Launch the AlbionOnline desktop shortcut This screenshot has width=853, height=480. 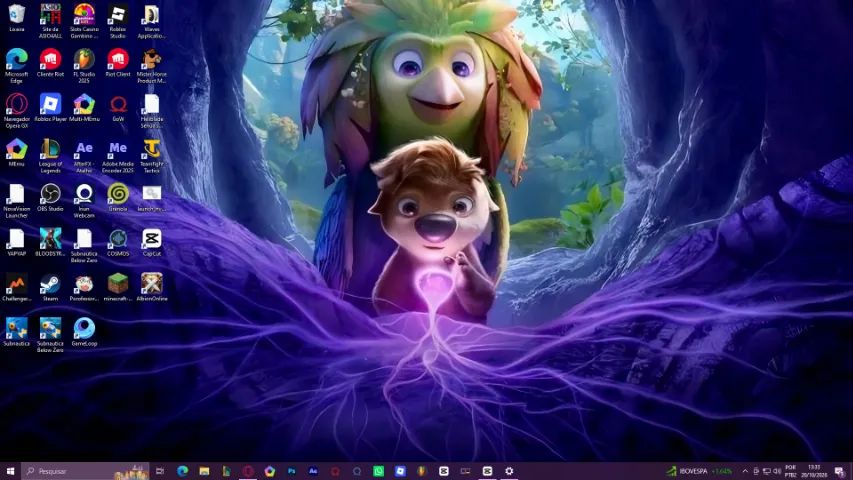coord(152,287)
